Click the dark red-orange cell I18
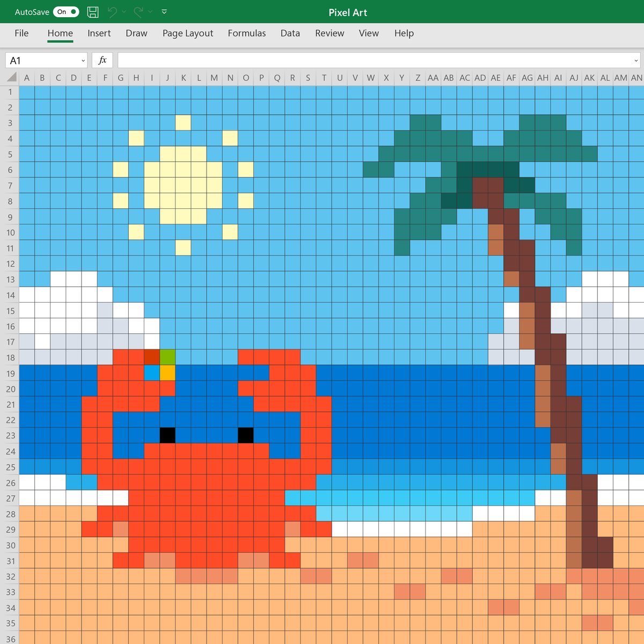644x644 pixels. tap(152, 357)
